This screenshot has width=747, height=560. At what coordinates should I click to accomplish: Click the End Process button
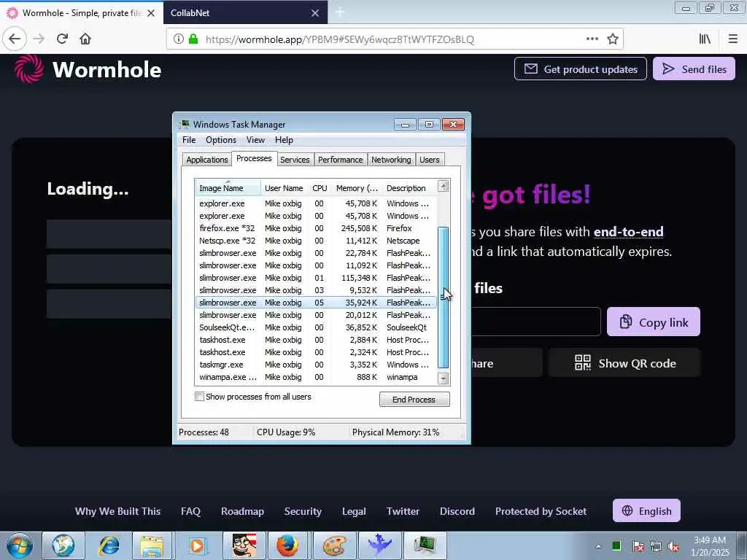414,399
